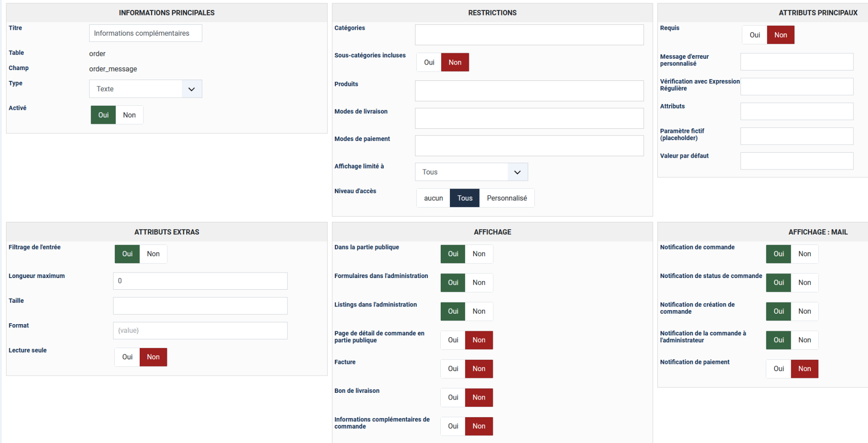The width and height of the screenshot is (868, 443).
Task: Focus the Catégories restriction field
Action: pos(529,35)
